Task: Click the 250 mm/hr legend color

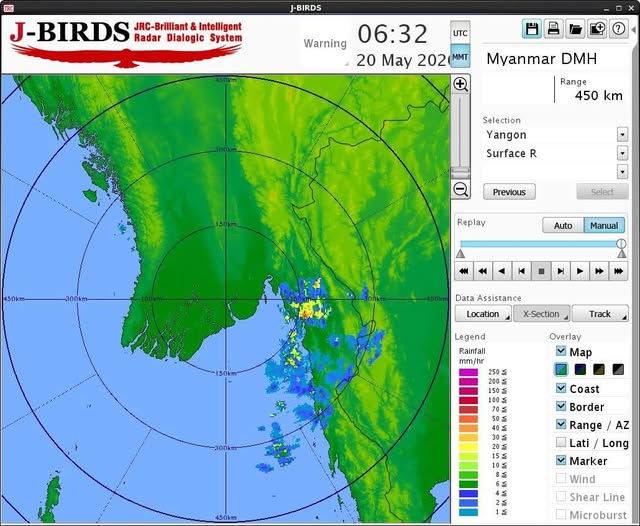Action: coord(468,372)
